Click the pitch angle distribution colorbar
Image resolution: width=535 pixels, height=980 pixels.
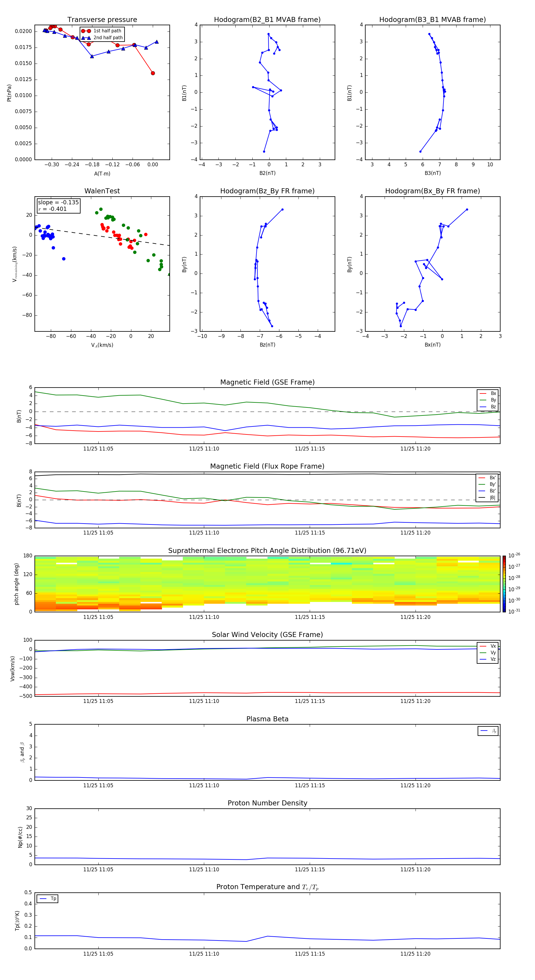click(504, 584)
